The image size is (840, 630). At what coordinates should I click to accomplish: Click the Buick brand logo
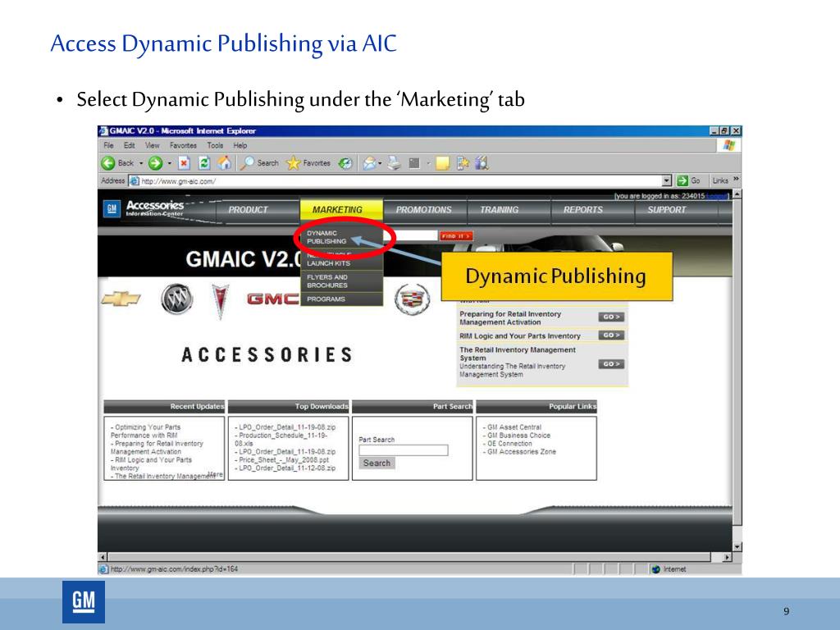pyautogui.click(x=177, y=299)
